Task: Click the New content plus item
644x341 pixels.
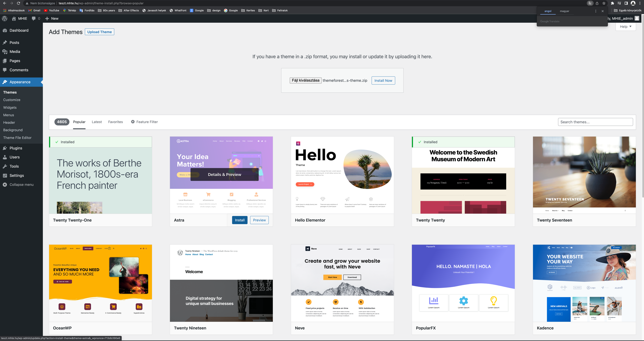Action: pos(52,19)
